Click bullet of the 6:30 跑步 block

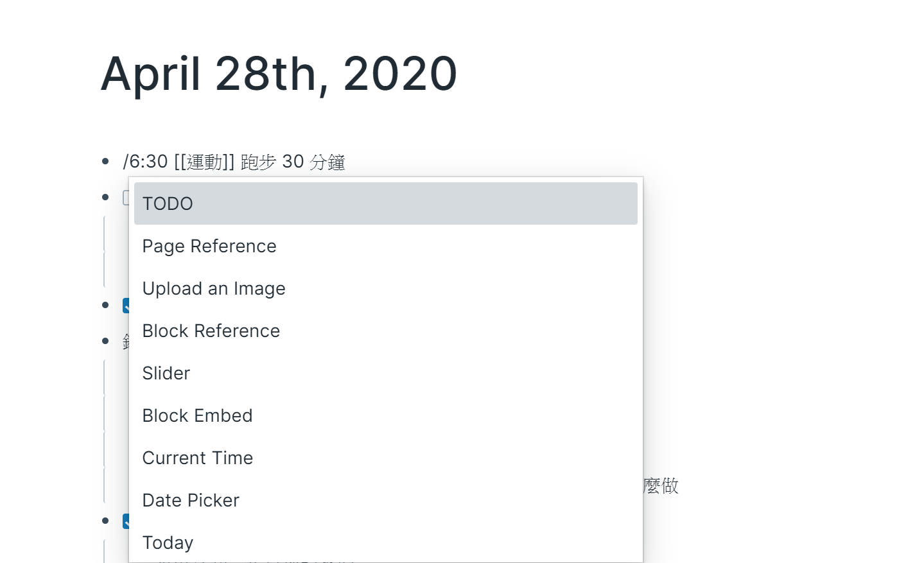point(105,161)
